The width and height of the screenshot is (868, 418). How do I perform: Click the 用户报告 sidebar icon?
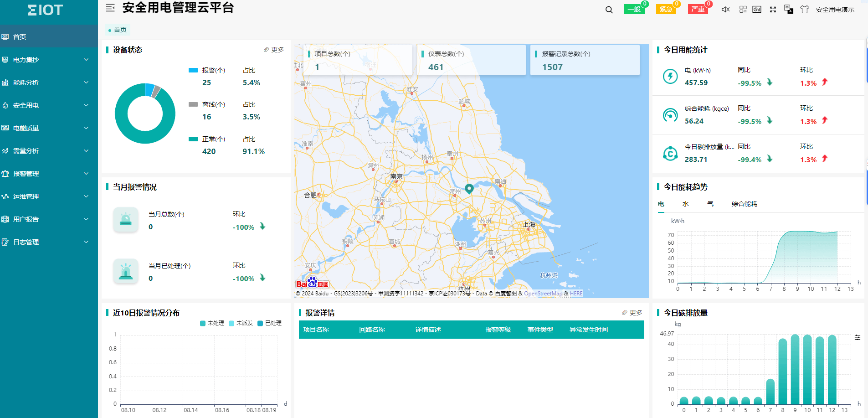pos(5,219)
